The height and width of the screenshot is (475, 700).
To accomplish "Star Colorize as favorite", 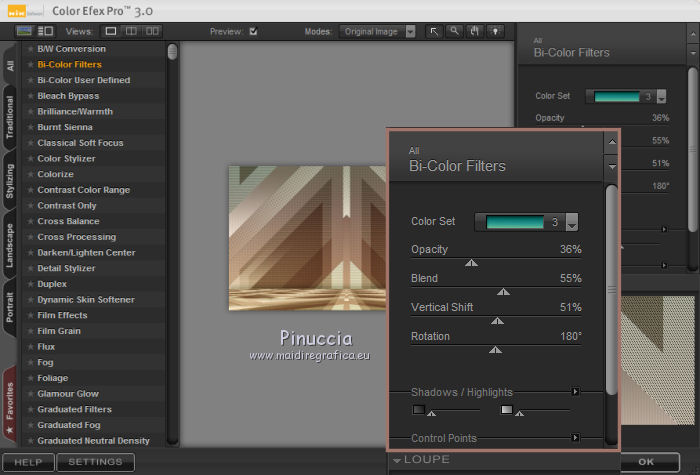I will tap(30, 175).
